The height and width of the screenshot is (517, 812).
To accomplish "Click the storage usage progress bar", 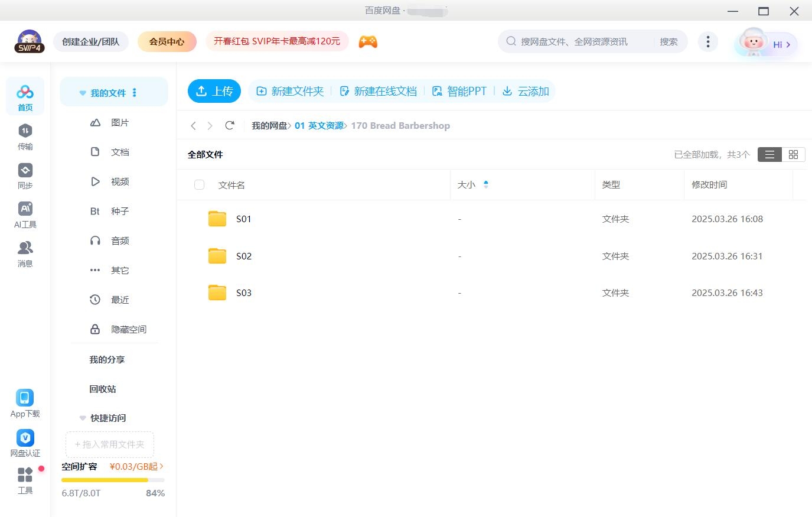I will 113,480.
